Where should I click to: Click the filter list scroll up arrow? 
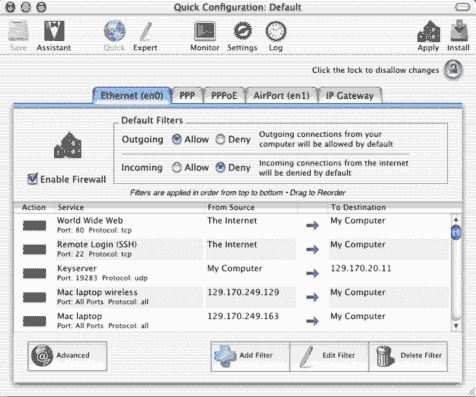click(x=456, y=219)
